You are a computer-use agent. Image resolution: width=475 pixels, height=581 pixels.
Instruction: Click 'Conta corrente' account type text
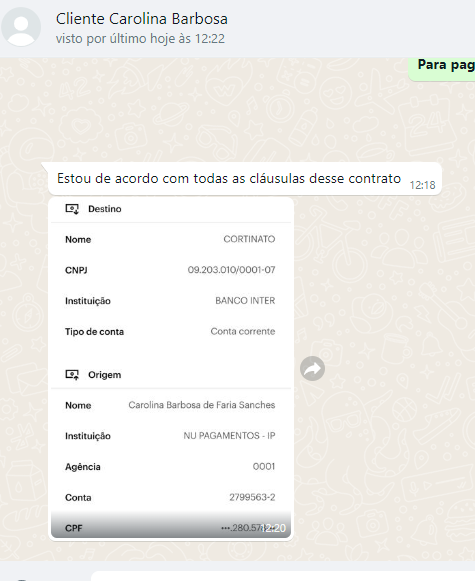point(243,331)
